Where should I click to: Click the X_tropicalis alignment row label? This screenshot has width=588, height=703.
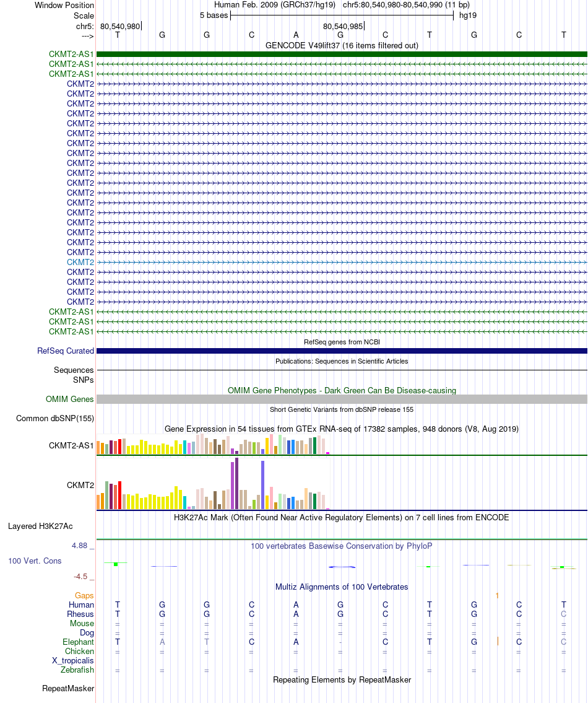point(73,661)
